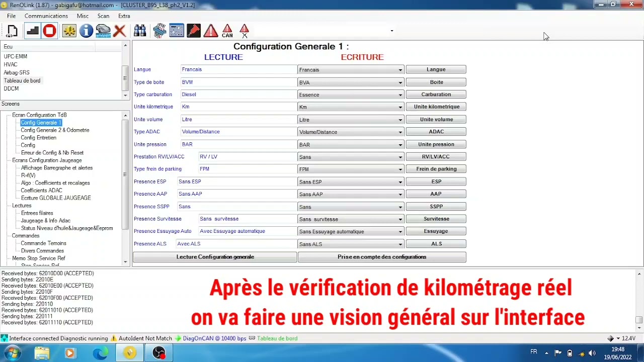
Task: Click the binoculars search icon
Action: [x=140, y=31]
